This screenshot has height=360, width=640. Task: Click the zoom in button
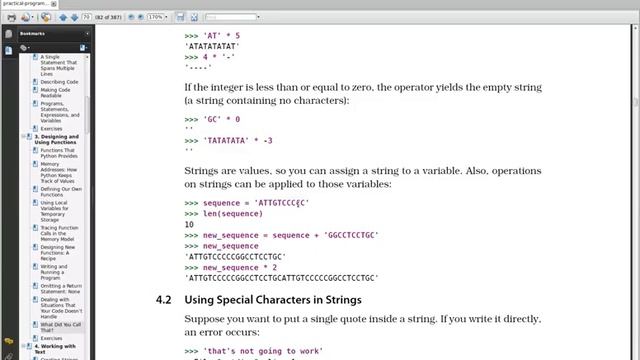click(x=141, y=17)
